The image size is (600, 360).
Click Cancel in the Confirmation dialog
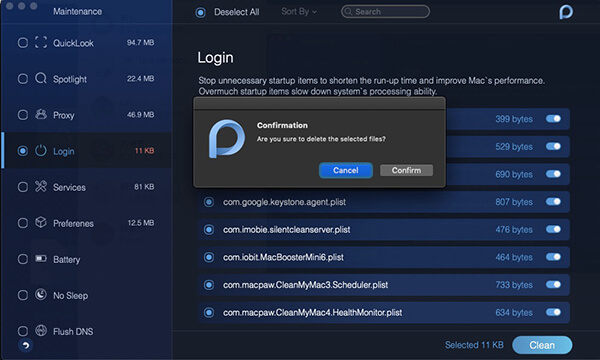click(x=346, y=170)
